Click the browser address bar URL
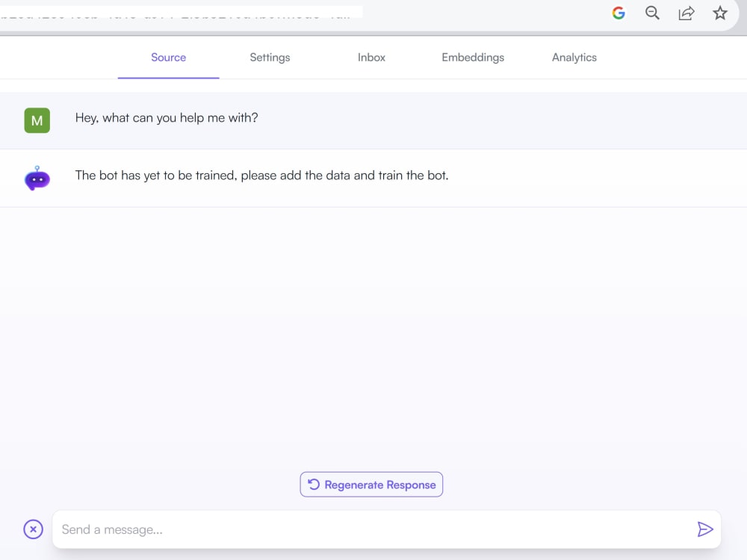 181,13
